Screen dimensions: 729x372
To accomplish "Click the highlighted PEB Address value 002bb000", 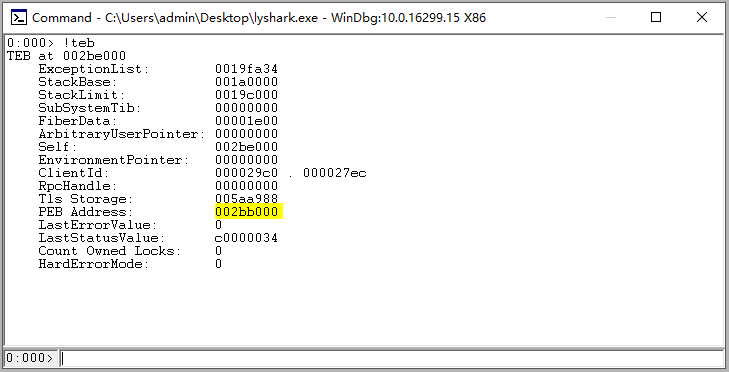I will 249,212.
